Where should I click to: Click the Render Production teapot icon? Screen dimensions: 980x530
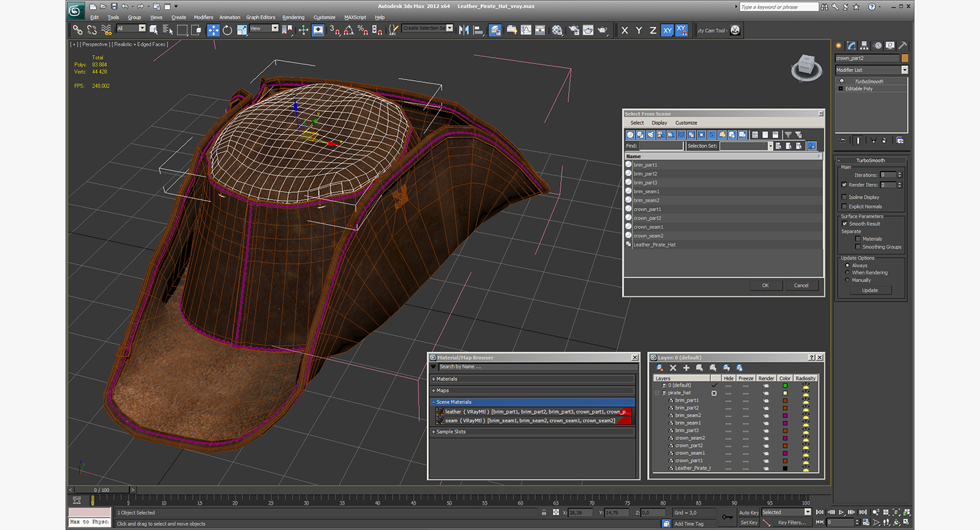click(602, 30)
